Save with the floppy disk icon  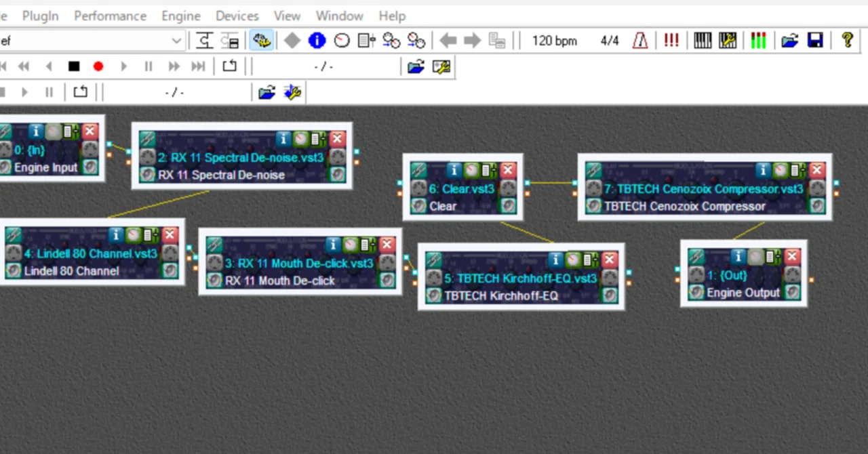pos(815,41)
